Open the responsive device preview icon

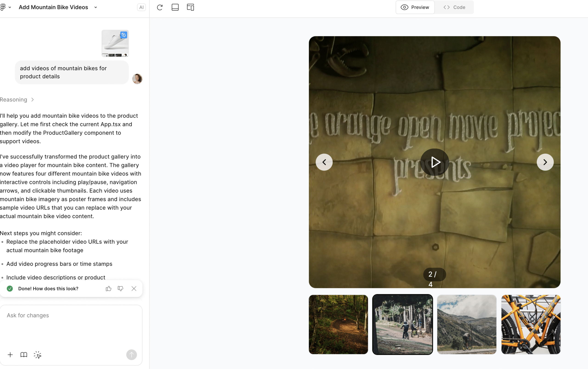190,7
